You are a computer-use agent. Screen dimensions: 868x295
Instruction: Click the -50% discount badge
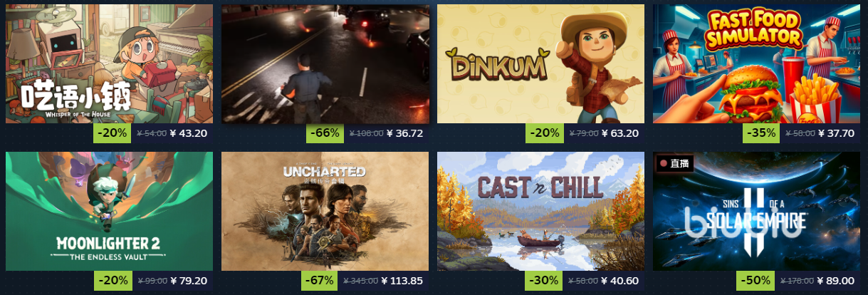[757, 281]
